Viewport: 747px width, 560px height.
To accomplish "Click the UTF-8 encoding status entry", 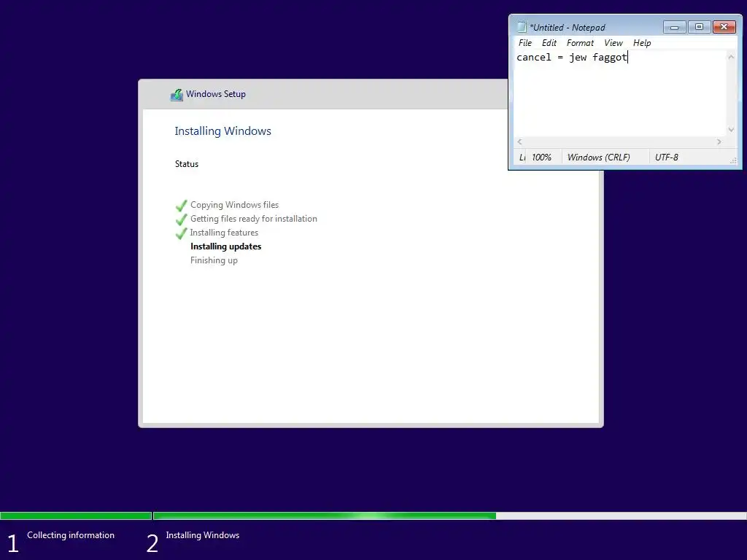I will [667, 157].
